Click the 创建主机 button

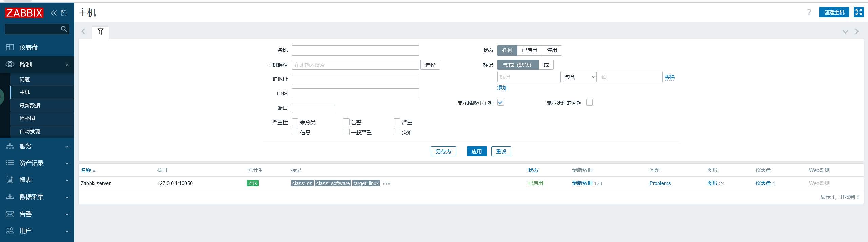click(x=834, y=13)
